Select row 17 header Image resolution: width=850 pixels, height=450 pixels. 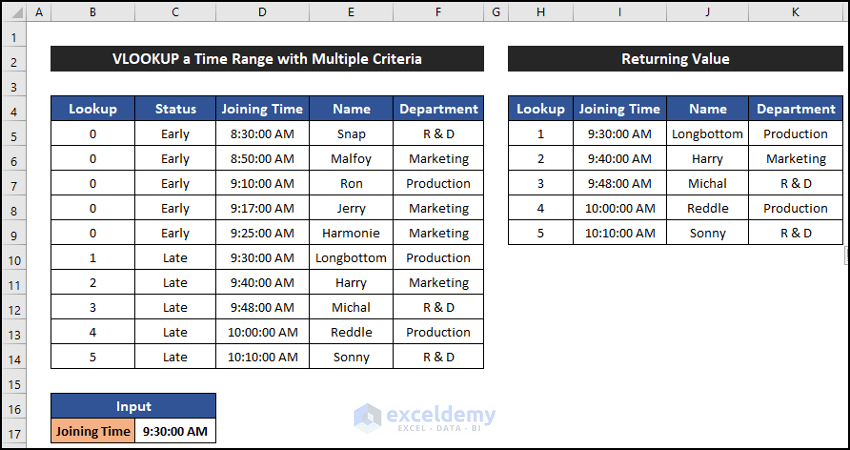(13, 432)
